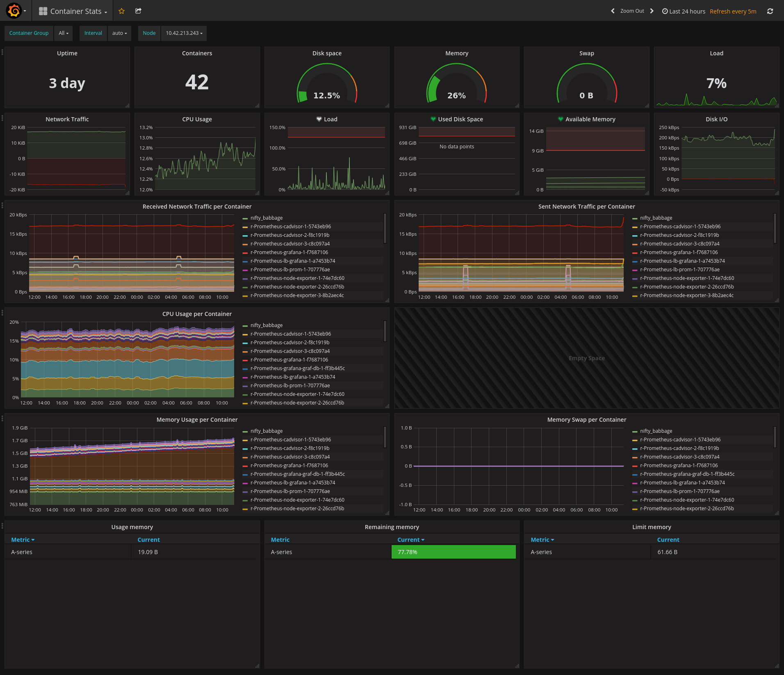Viewport: 784px width, 675px height.
Task: Click the Swap gauge 0 B value
Action: [586, 95]
